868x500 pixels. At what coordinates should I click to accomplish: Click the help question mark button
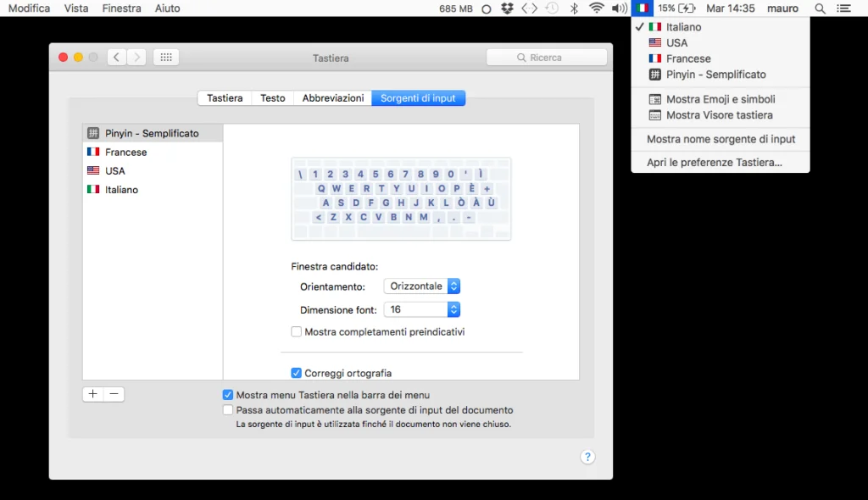[x=587, y=457]
